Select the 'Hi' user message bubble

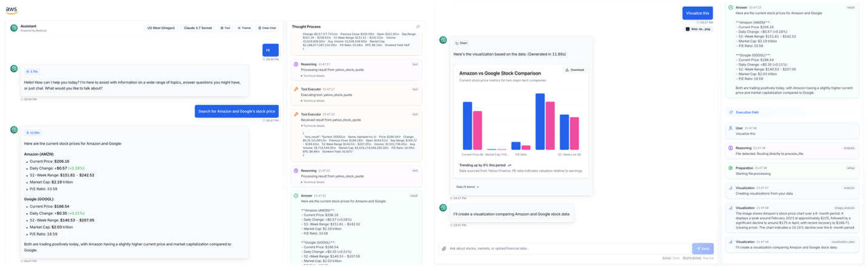point(271,50)
